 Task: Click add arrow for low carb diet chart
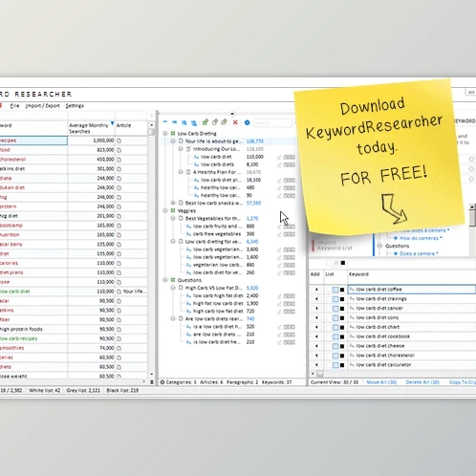coord(316,327)
